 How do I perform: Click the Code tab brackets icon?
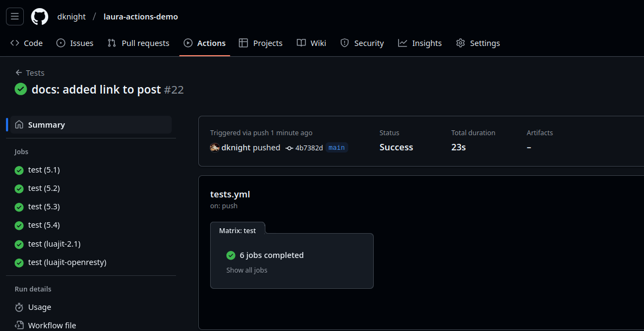(15, 43)
